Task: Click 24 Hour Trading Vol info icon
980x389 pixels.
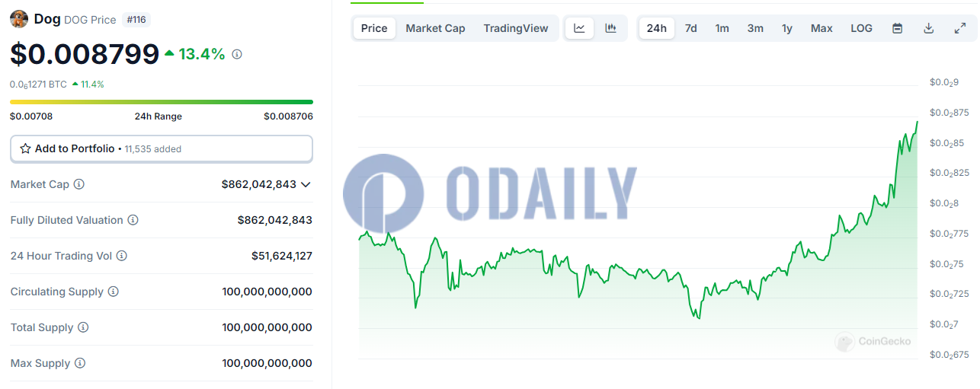Action: (x=122, y=256)
